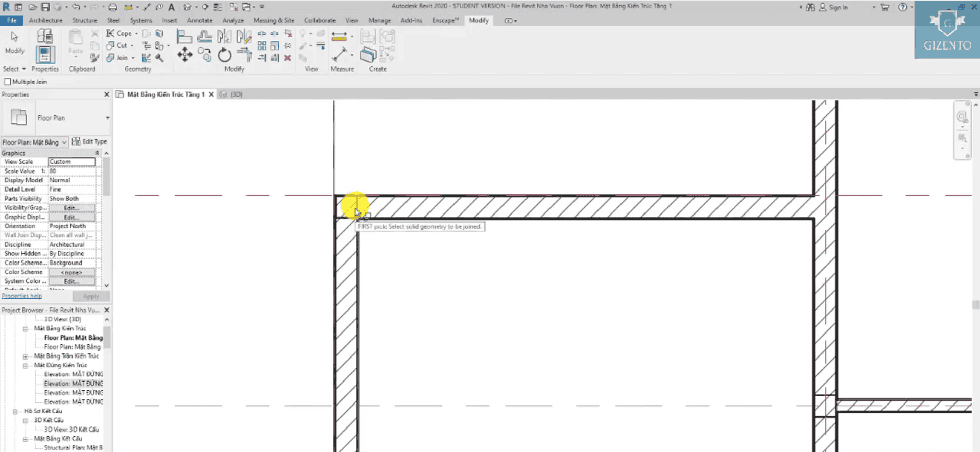Toggle the Properties palette button
The image size is (980, 452).
click(45, 55)
